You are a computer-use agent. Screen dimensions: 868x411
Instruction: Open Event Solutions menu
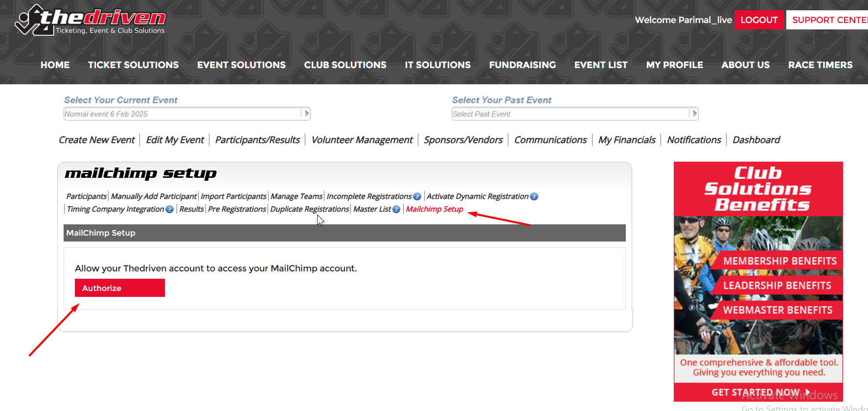241,65
